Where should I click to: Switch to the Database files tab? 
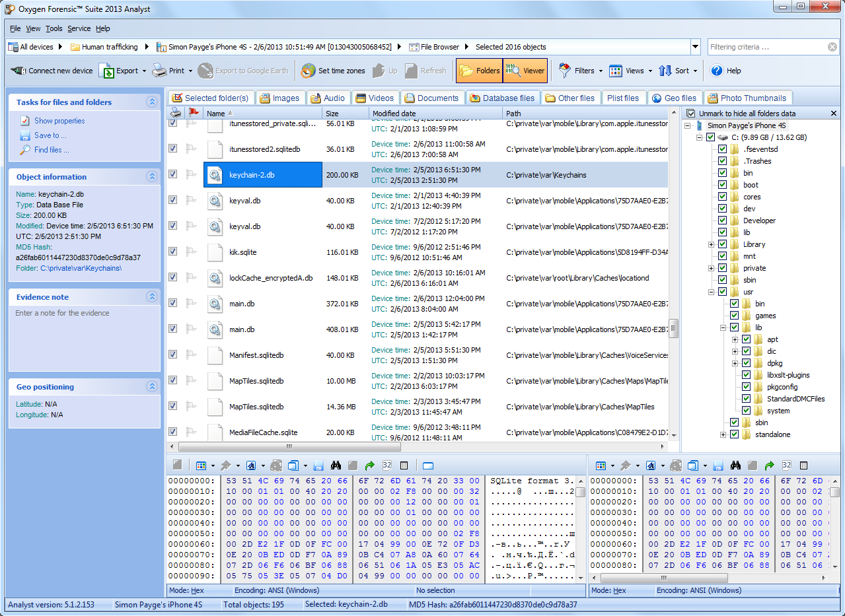pyautogui.click(x=502, y=98)
